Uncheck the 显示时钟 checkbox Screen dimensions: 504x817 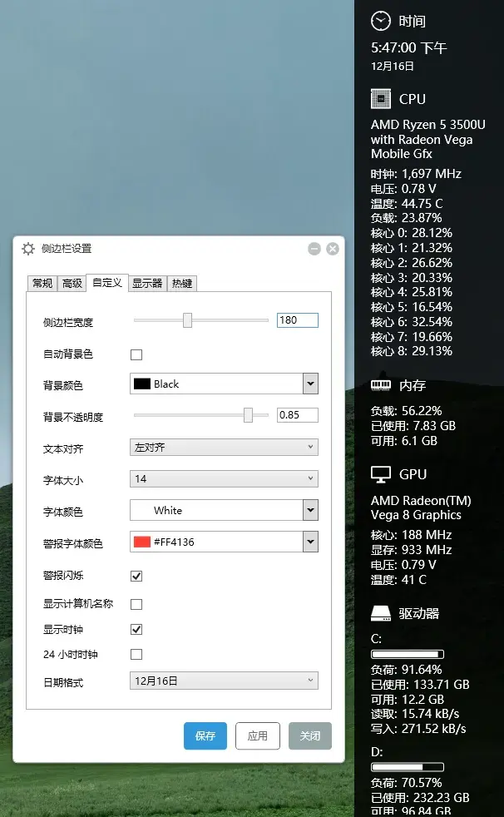tap(136, 630)
